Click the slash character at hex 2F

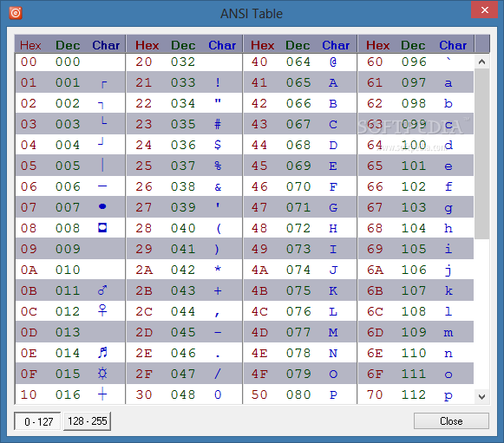pyautogui.click(x=218, y=374)
